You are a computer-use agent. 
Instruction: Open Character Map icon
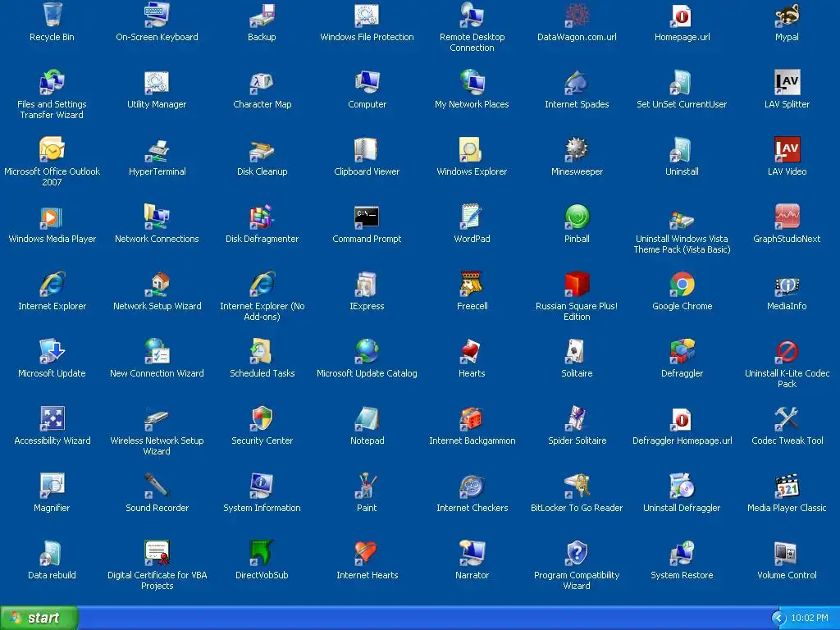[262, 82]
